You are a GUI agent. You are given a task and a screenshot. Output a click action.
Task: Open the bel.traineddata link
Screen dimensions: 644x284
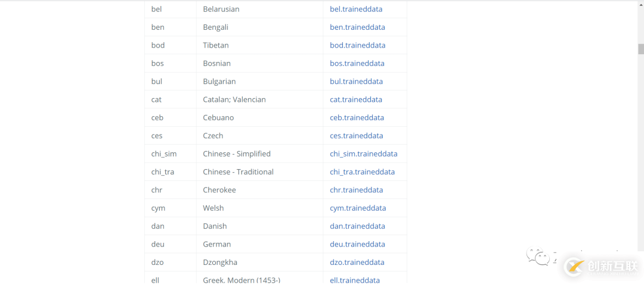356,10
